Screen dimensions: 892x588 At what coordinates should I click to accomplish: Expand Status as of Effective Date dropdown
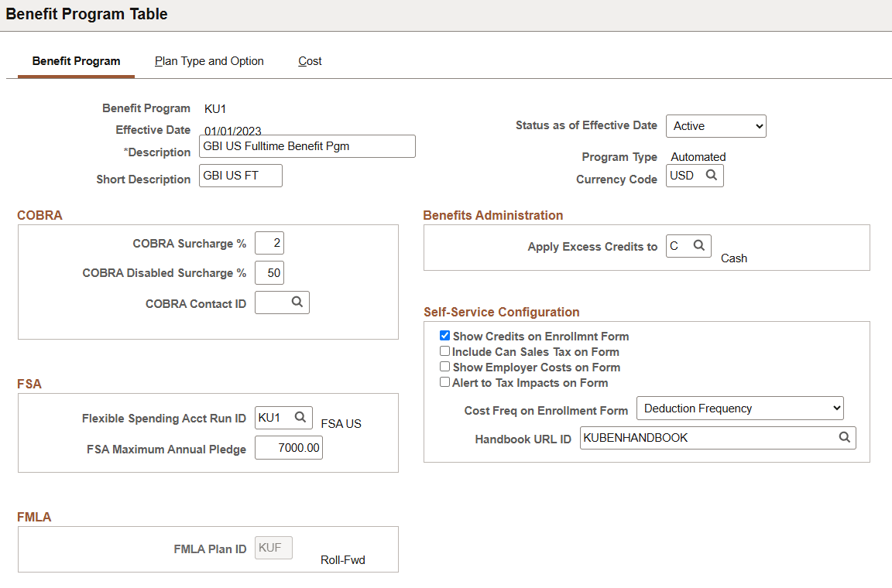(715, 126)
